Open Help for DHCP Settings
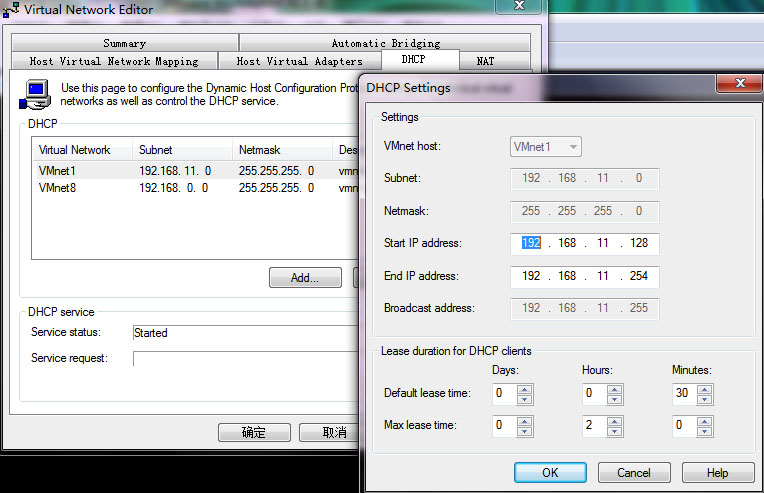The image size is (764, 493). (x=717, y=472)
